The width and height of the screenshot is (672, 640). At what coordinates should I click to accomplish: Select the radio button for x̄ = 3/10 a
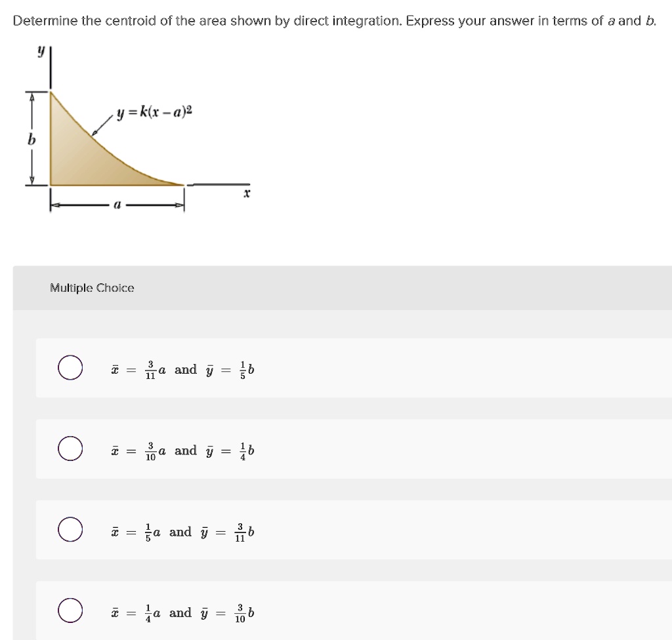pyautogui.click(x=70, y=450)
